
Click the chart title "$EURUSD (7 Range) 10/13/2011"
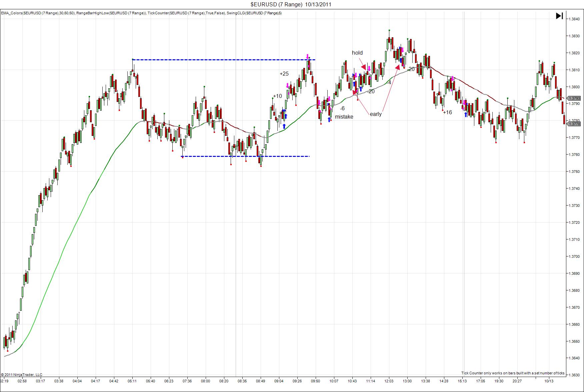[291, 4]
